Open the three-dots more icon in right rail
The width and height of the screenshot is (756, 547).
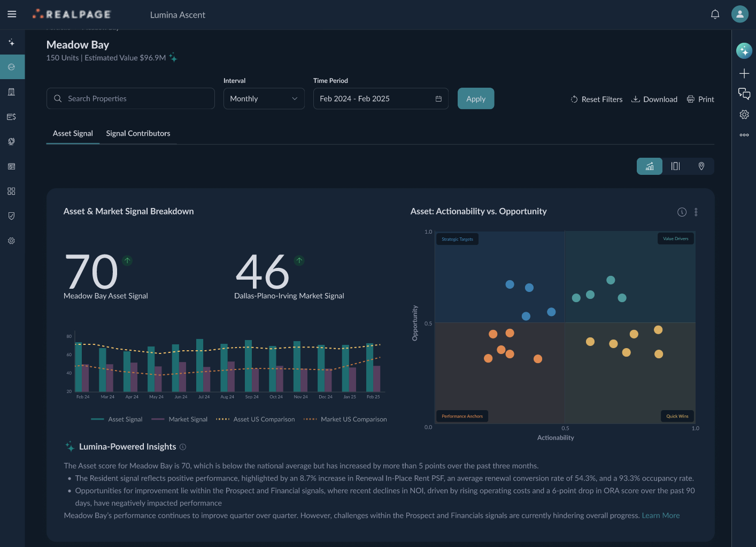pos(744,135)
